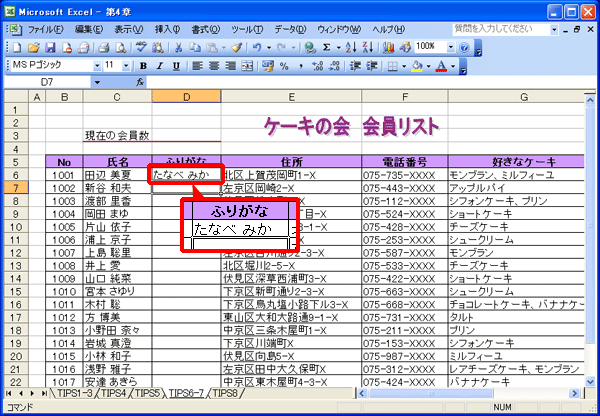This screenshot has width=600, height=416.
Task: Select cell with 田辺 美夏
Action: [117, 175]
